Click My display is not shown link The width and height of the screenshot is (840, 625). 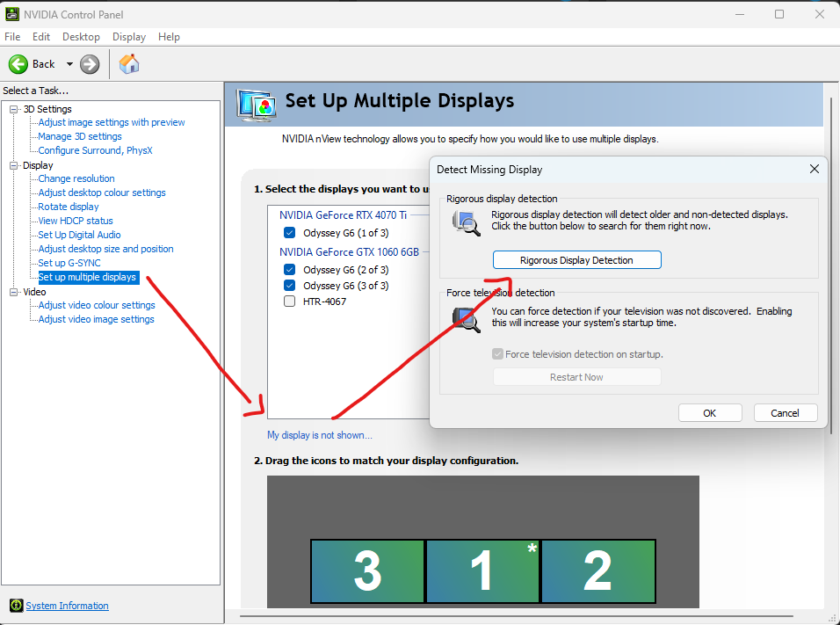[x=320, y=435]
